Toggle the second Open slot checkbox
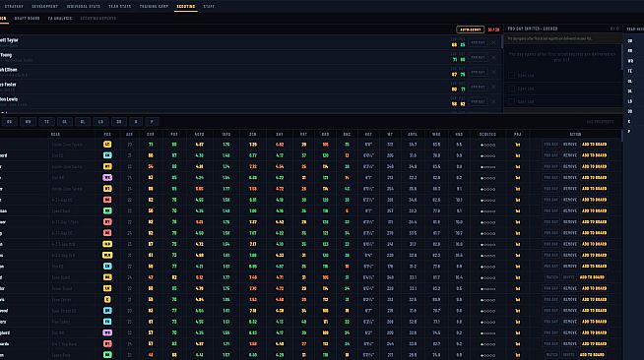 512,89
